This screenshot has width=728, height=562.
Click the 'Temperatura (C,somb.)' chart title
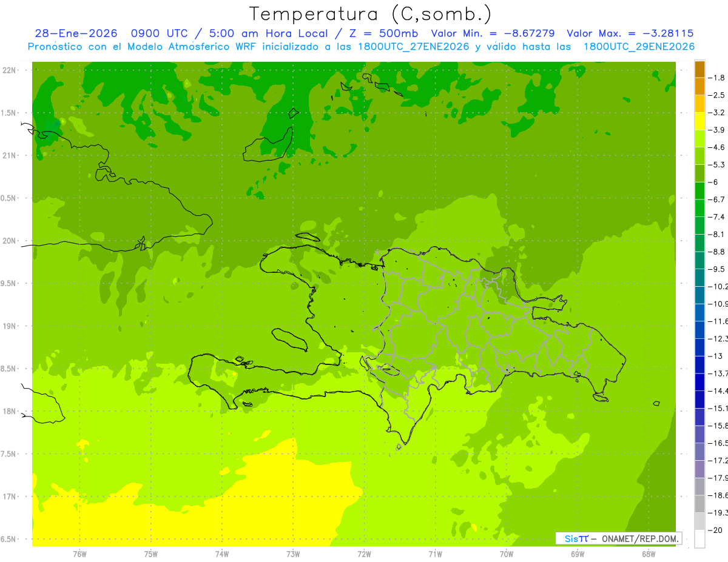[371, 14]
